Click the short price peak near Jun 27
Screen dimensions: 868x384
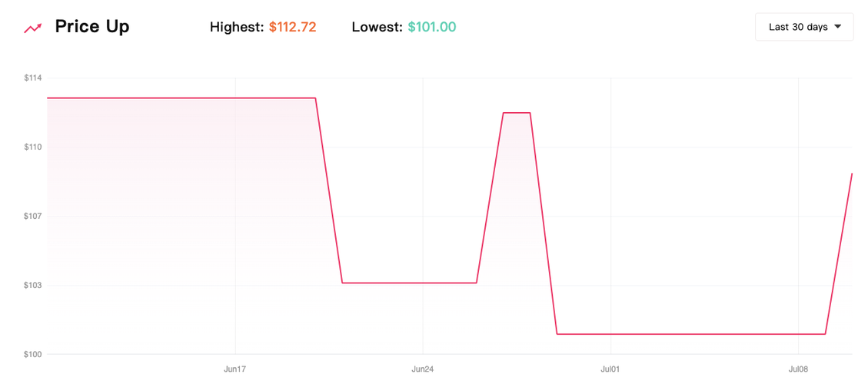(x=517, y=113)
